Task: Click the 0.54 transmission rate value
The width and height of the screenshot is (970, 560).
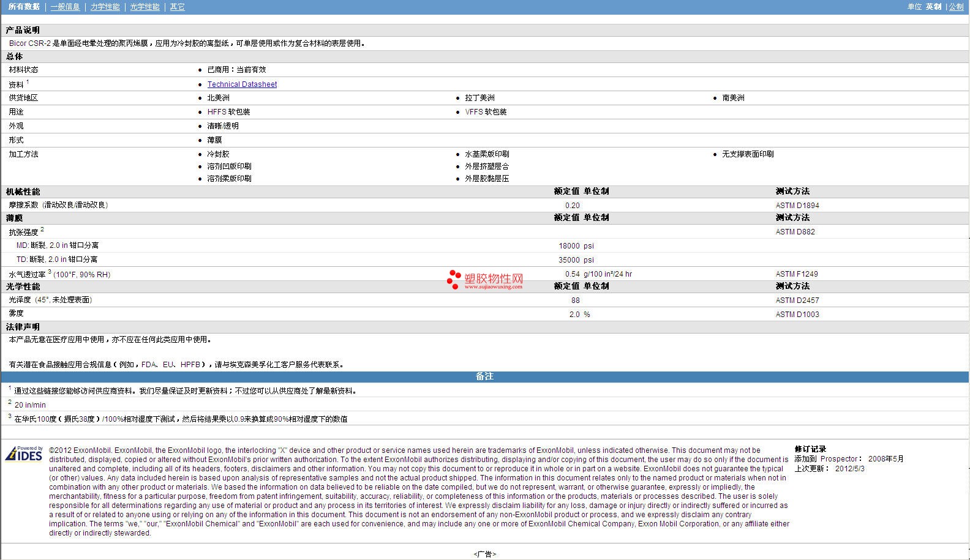Action: [x=573, y=274]
